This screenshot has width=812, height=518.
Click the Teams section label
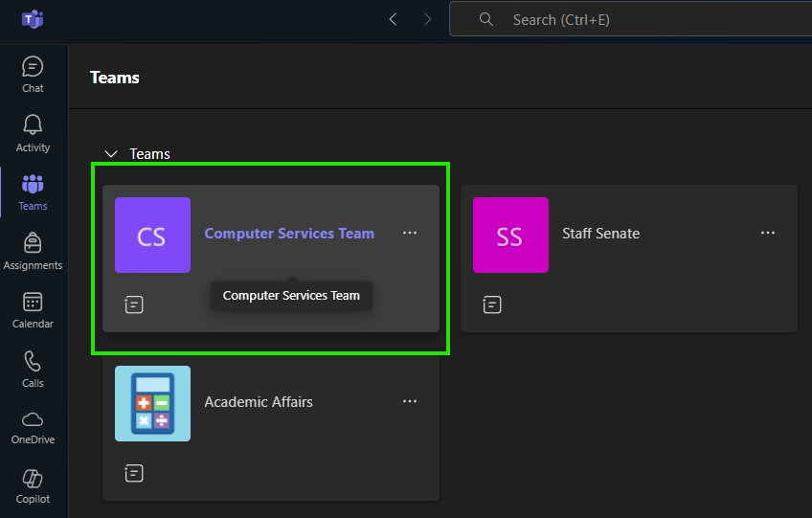(149, 154)
